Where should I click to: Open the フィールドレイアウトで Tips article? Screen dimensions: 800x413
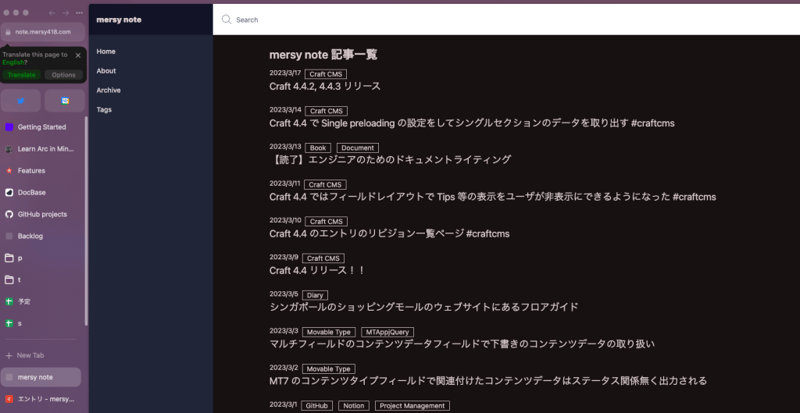493,197
